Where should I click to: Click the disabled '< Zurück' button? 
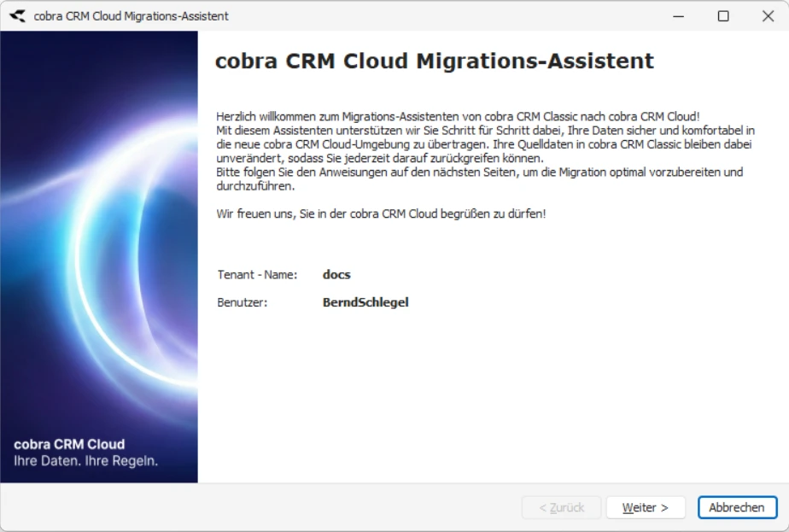559,507
